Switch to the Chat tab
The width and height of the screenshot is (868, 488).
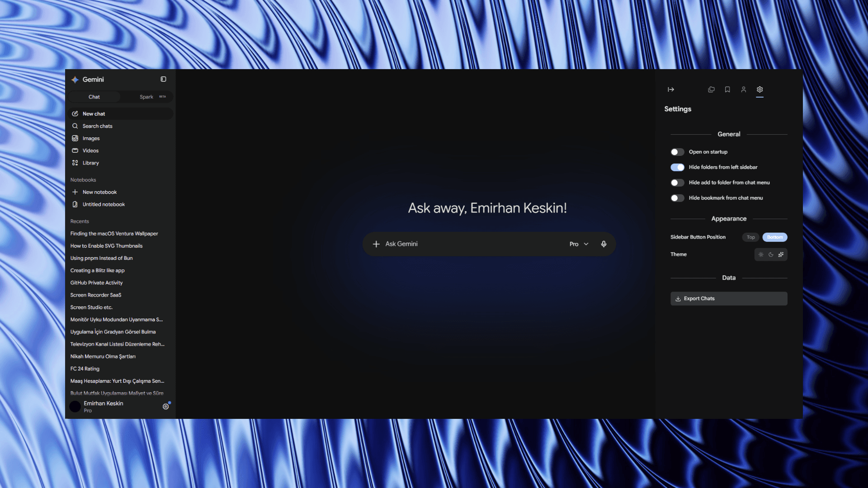[94, 97]
